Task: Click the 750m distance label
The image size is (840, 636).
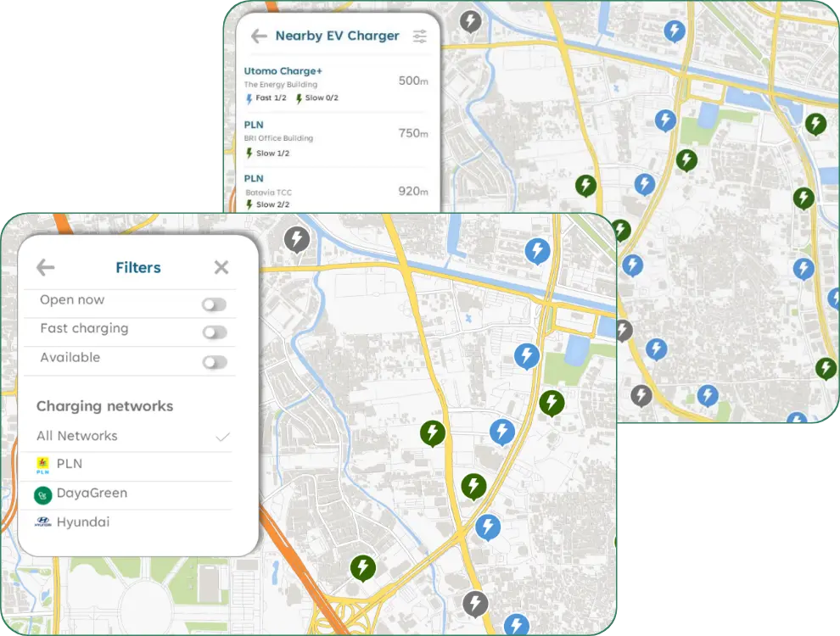Action: (x=413, y=133)
